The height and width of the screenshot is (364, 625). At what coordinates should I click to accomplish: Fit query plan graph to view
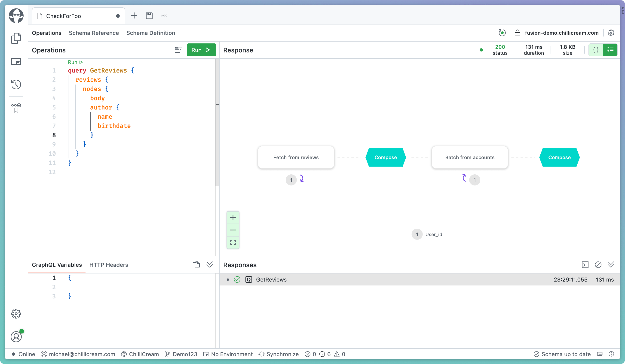(x=233, y=242)
